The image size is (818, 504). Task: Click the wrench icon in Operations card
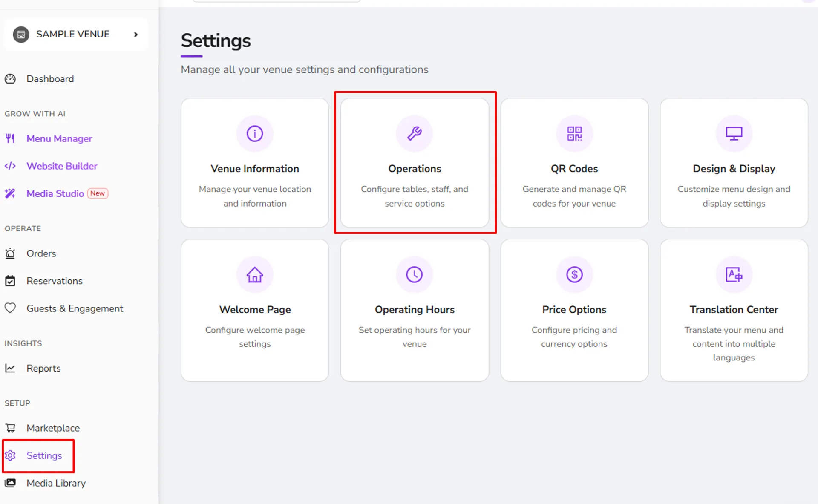pos(415,134)
